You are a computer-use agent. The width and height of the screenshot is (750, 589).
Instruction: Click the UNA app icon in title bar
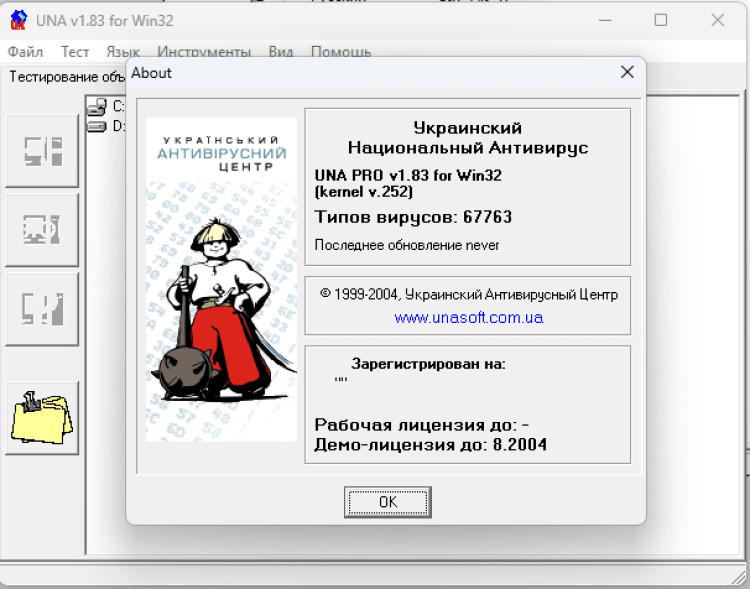point(18,21)
